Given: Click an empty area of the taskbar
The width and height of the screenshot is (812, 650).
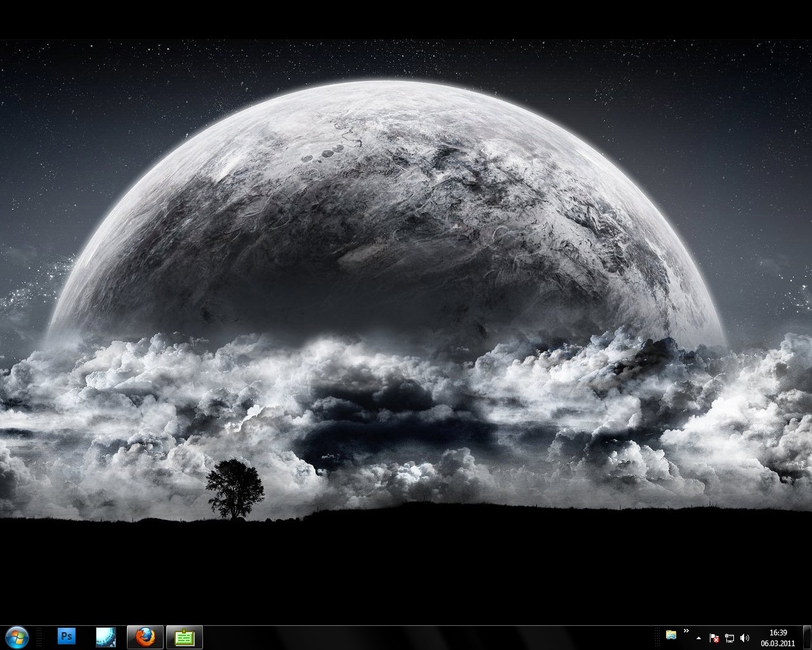Looking at the screenshot, I should [x=412, y=637].
